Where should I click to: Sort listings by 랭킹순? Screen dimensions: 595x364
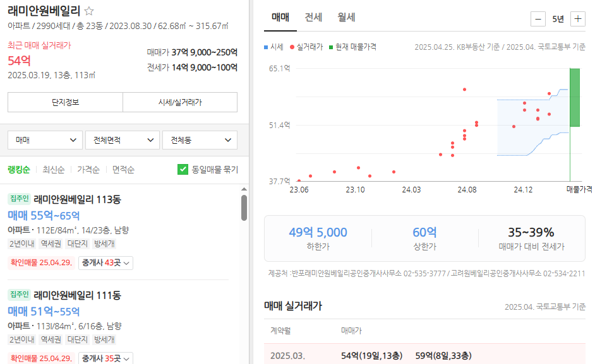[18, 170]
